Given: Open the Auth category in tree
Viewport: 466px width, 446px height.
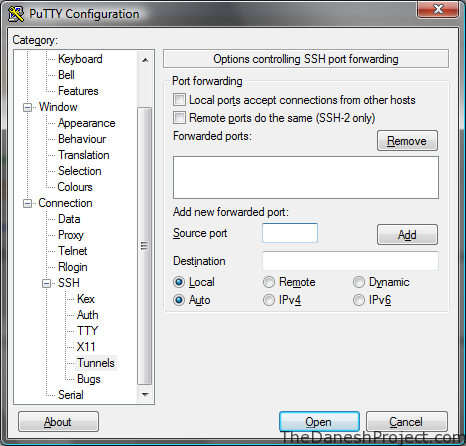Looking at the screenshot, I should 88,315.
